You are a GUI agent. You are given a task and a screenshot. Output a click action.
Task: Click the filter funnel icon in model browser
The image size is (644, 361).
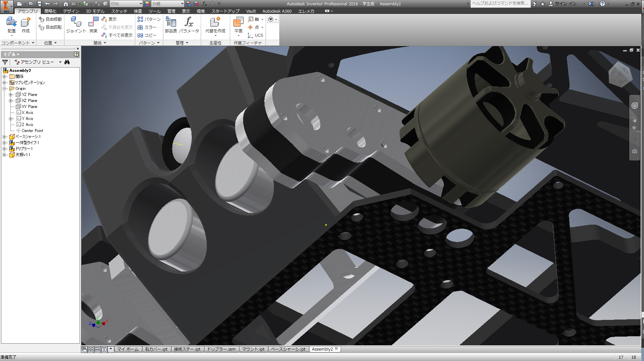[x=5, y=62]
